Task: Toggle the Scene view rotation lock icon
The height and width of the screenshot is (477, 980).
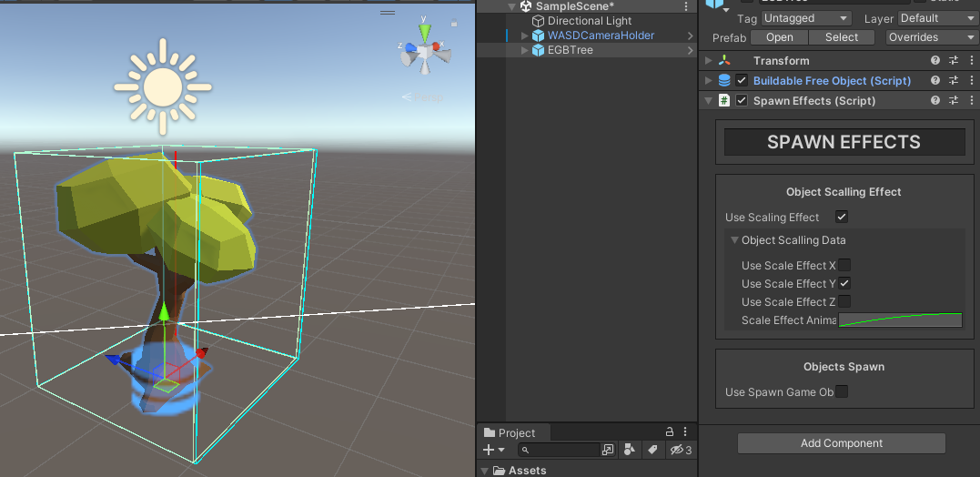Action: [x=454, y=23]
